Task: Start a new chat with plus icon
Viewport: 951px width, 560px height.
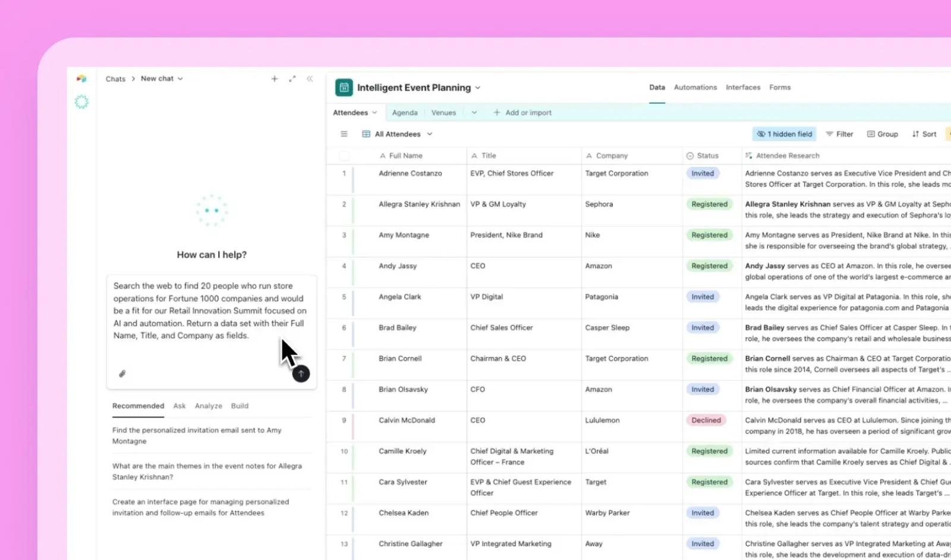Action: click(275, 78)
